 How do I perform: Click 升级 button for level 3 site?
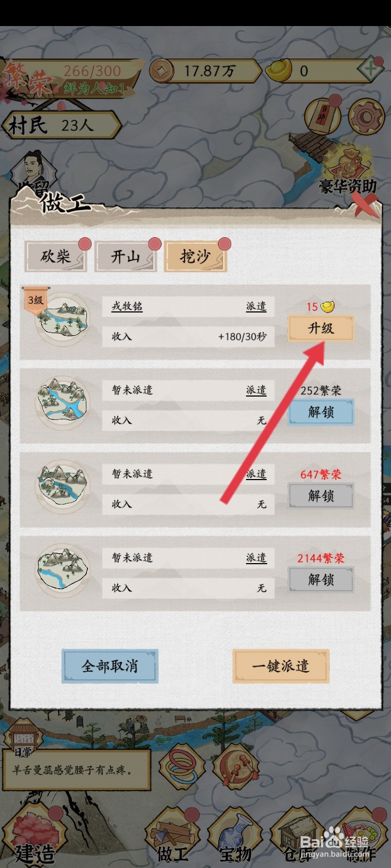321,328
